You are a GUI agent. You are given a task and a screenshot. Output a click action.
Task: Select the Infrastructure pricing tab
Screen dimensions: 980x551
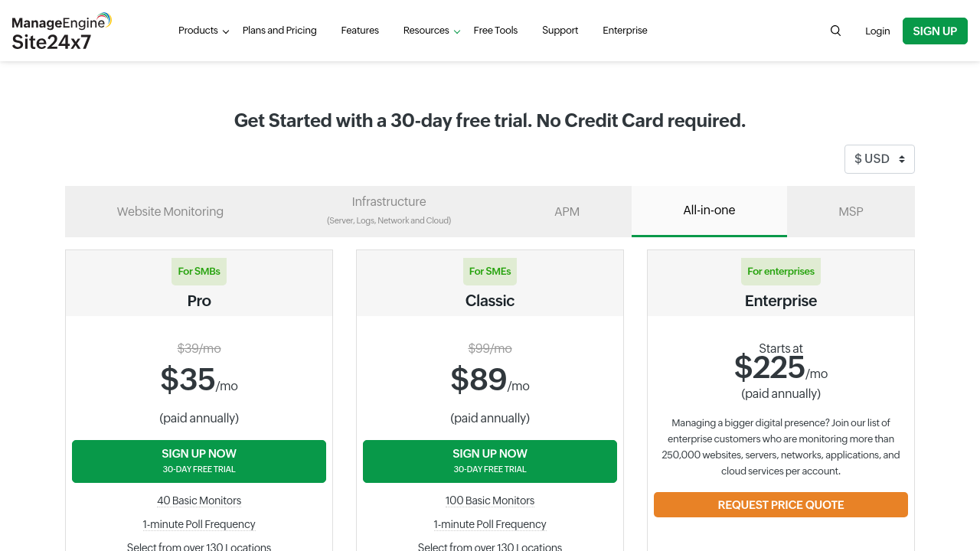pos(389,211)
